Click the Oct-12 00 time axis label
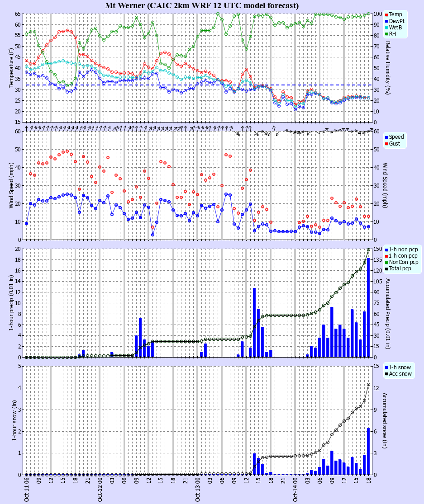 coord(100,489)
